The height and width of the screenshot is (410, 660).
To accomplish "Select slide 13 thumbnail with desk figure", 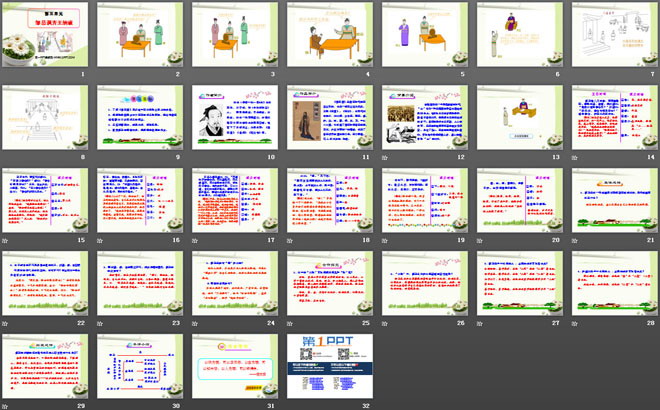I will [x=520, y=117].
